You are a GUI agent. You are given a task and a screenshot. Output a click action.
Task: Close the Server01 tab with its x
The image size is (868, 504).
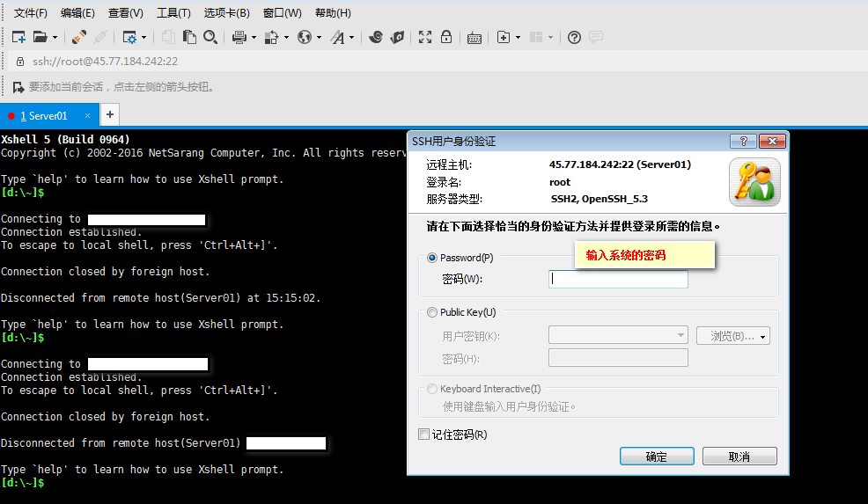87,115
